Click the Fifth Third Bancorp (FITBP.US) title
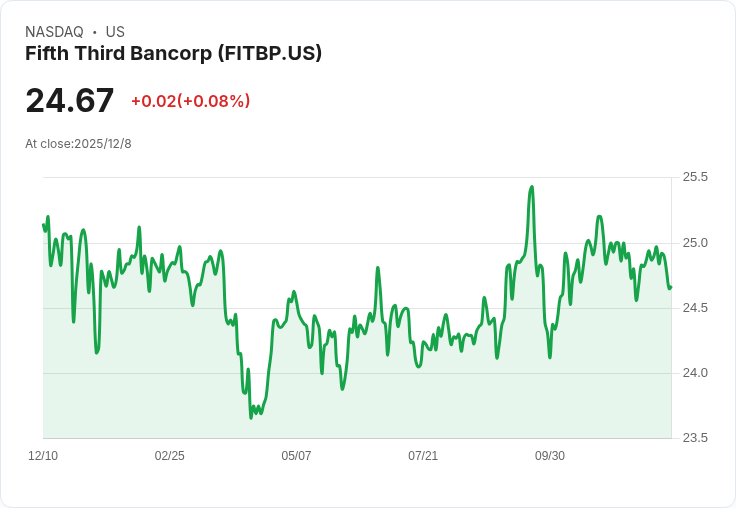Viewport: 736px width, 508px height. 173,54
